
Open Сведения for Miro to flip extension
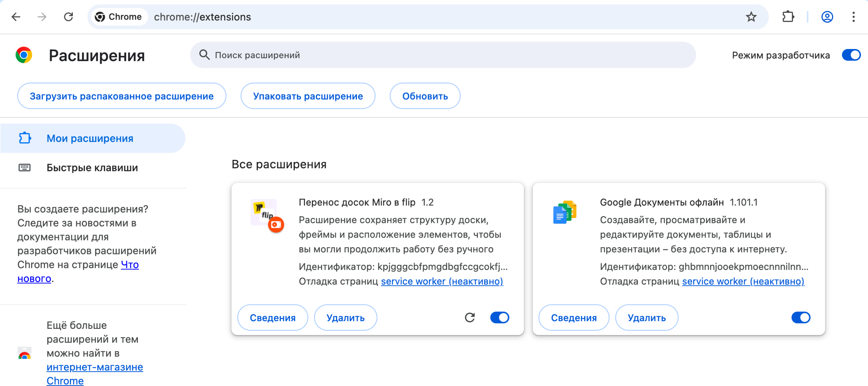(x=273, y=317)
